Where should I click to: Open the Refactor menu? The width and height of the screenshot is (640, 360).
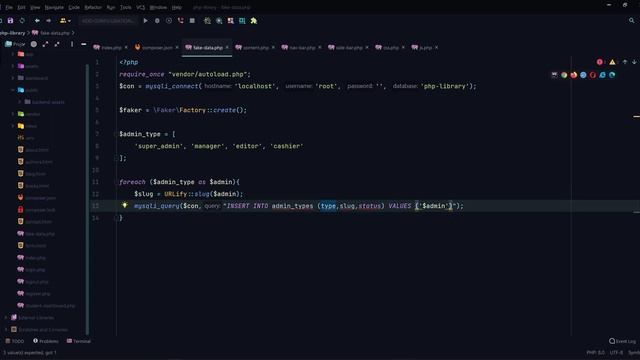coord(93,7)
